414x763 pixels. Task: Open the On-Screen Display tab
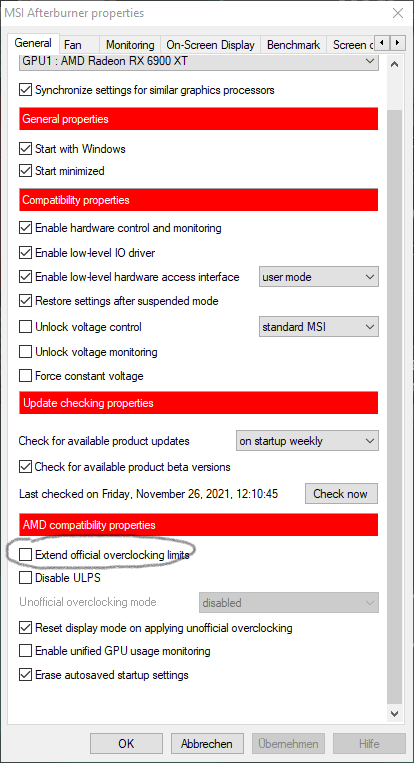[210, 45]
